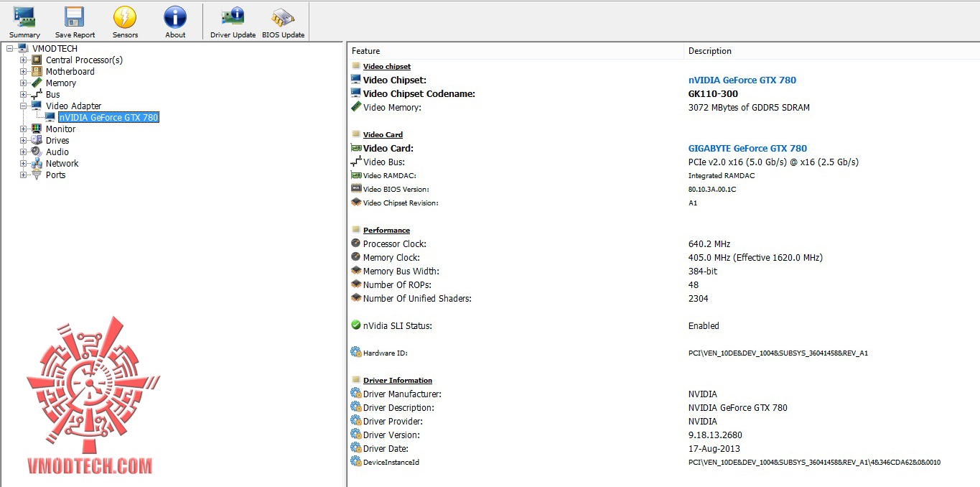Click the Feature column header
The height and width of the screenshot is (487, 980).
(515, 51)
